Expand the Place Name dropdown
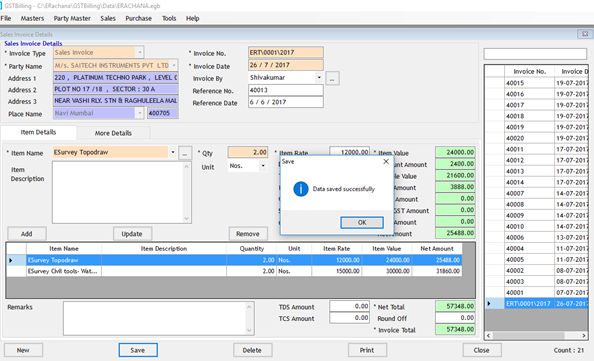Screen dimensions: 594x361 click(140, 113)
